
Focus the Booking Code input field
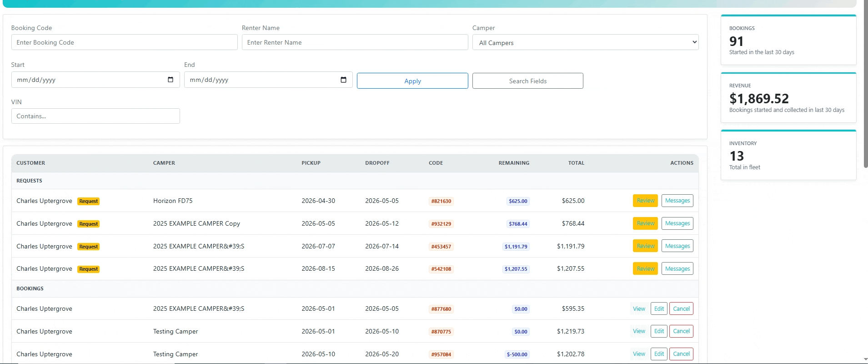124,42
